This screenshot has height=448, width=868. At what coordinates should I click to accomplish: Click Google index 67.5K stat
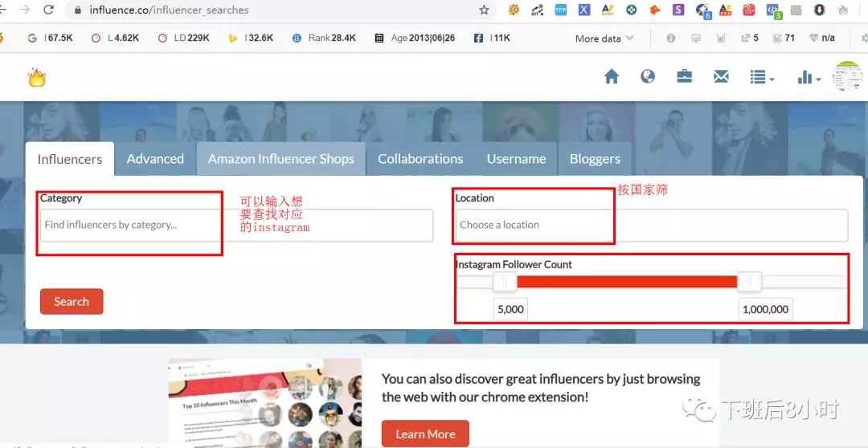(51, 39)
